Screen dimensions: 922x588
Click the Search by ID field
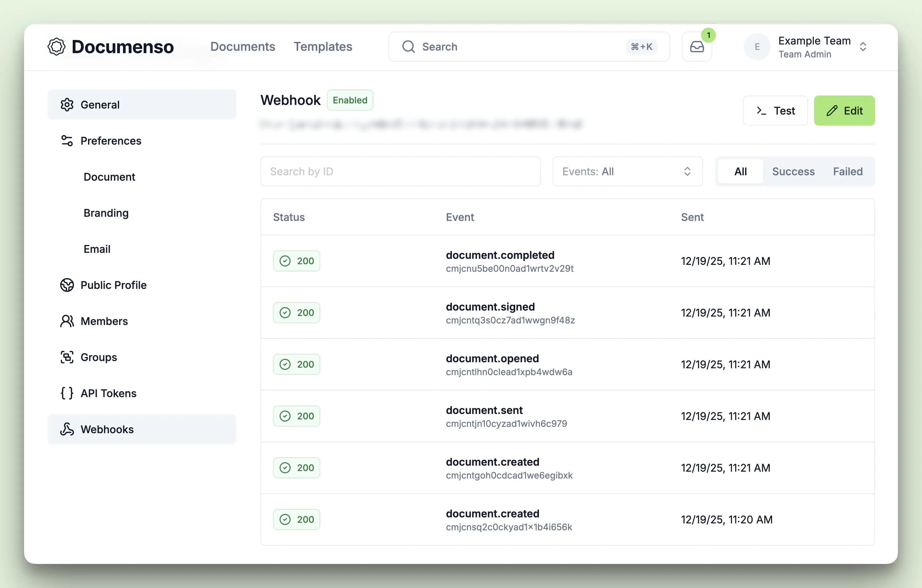400,171
